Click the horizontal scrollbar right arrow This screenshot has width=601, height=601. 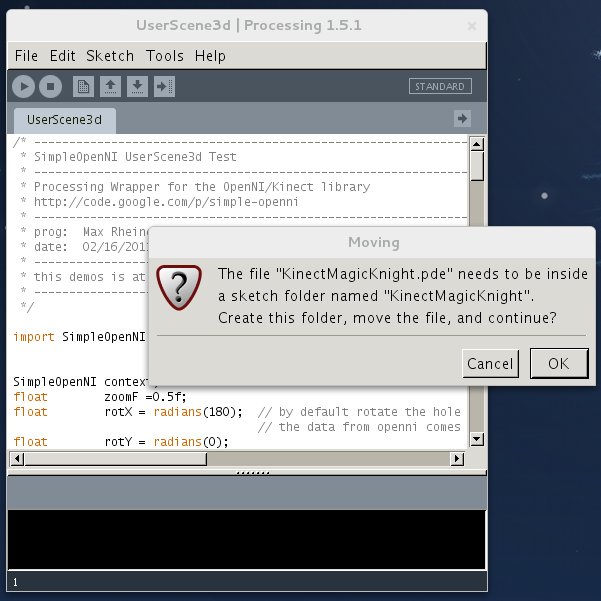(x=457, y=458)
